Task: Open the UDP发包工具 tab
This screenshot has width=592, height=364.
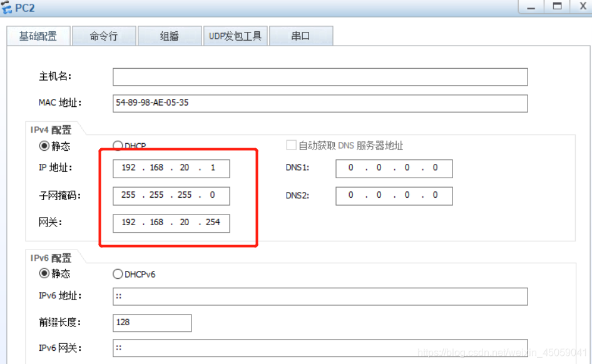Action: [x=235, y=36]
